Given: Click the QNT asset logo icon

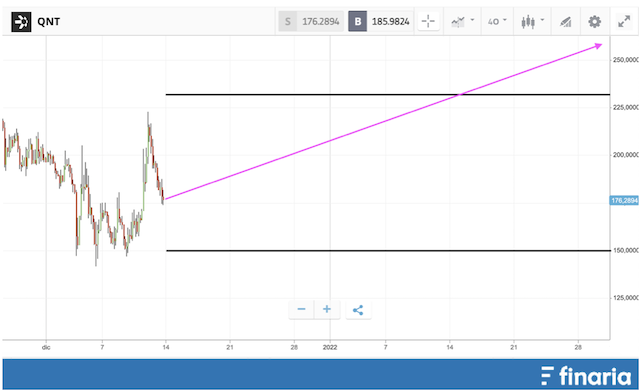Looking at the screenshot, I should [21, 22].
